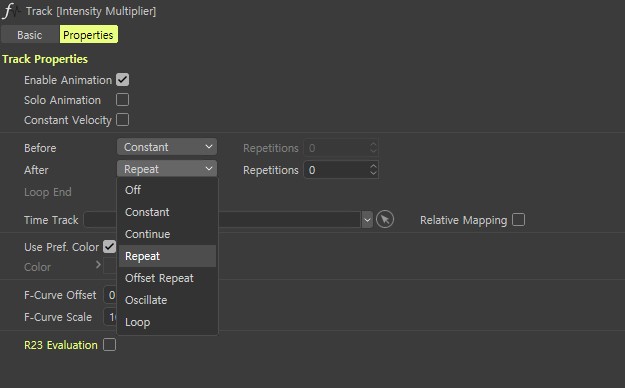Click the Time Track link field
Viewport: 625px width, 388px height.
[222, 220]
